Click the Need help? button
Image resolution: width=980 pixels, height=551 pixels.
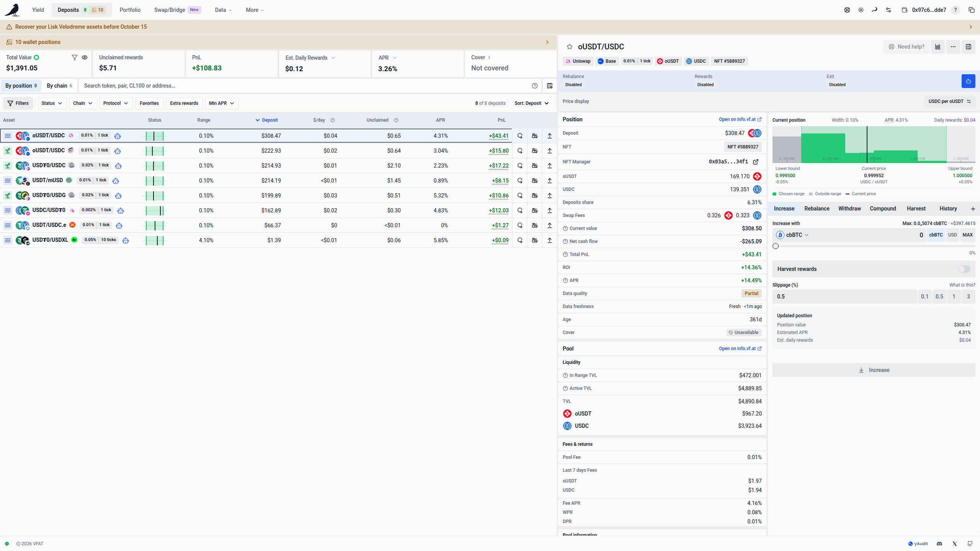pos(906,47)
